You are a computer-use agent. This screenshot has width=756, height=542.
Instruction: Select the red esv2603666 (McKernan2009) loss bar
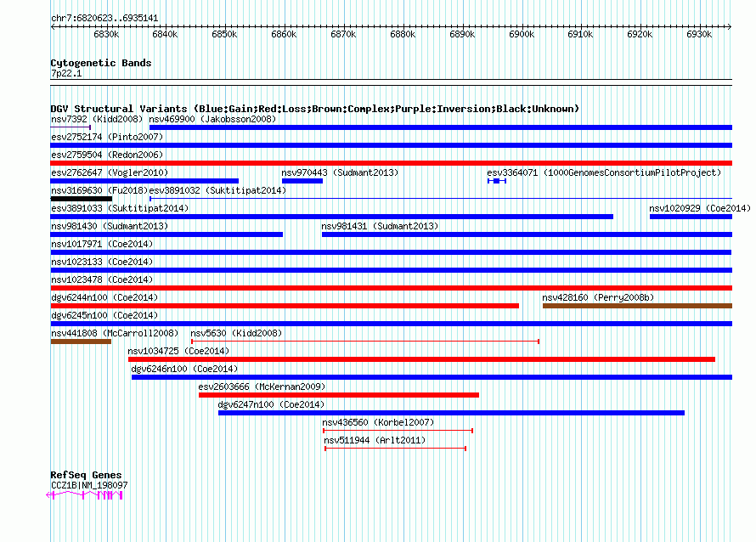[x=338, y=395]
